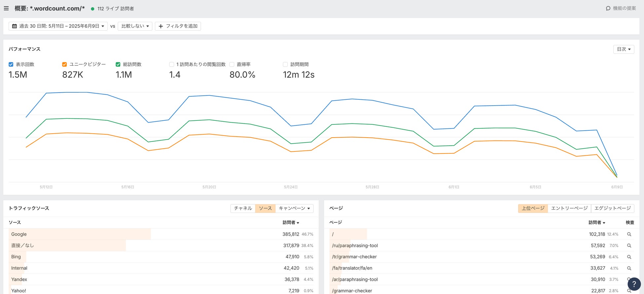This screenshot has width=644, height=294.
Task: Inspect /ru/paraphrasing-tool with magnifier icon
Action: coord(629,245)
